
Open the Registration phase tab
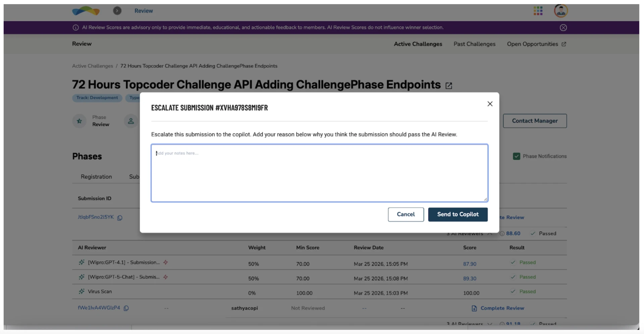coord(96,177)
